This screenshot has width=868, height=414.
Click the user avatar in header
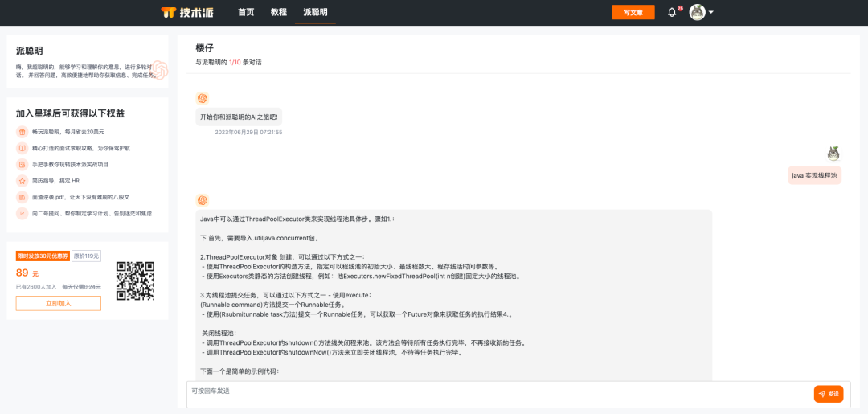click(x=697, y=12)
